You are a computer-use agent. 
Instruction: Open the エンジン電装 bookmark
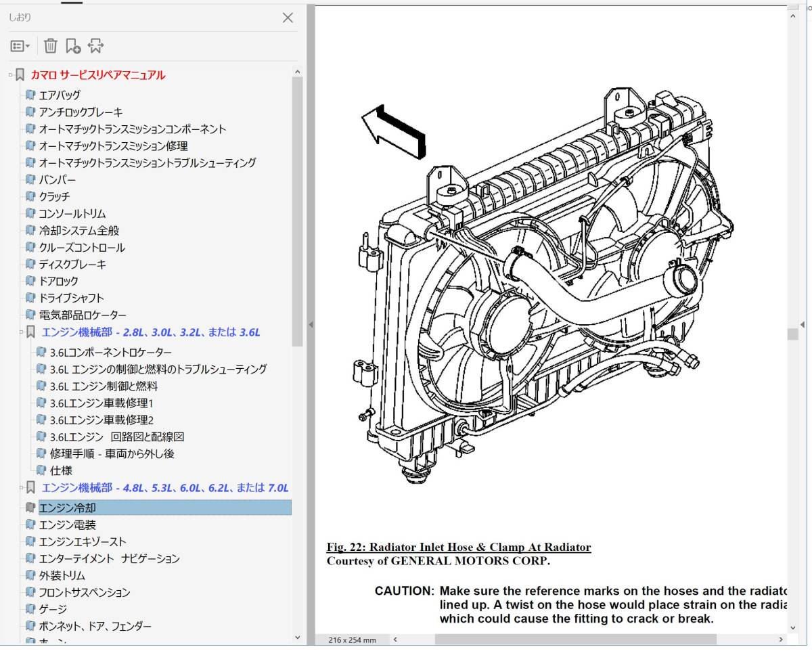(x=67, y=524)
